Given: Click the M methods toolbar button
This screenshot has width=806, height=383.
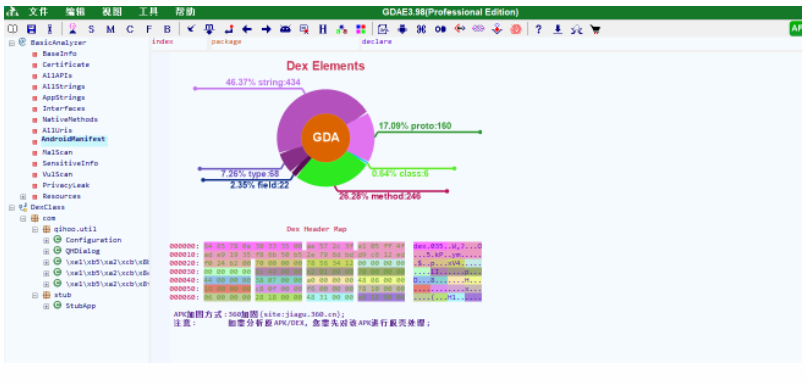Looking at the screenshot, I should tap(111, 29).
